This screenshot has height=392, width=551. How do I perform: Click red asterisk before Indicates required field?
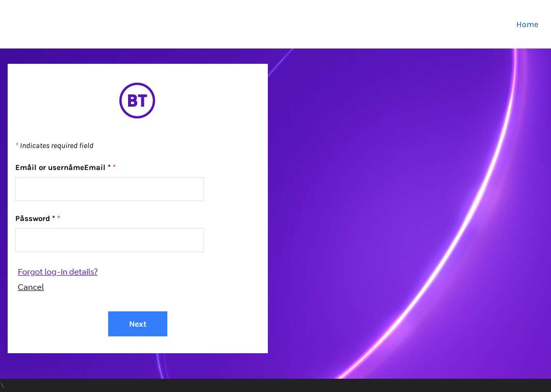point(17,144)
